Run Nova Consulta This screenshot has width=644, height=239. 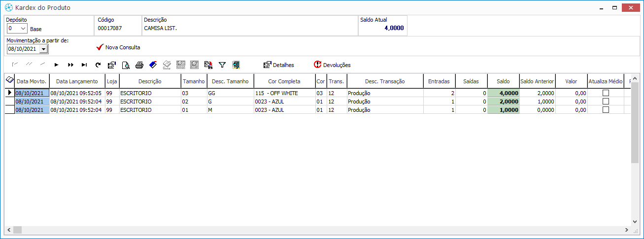coord(118,47)
